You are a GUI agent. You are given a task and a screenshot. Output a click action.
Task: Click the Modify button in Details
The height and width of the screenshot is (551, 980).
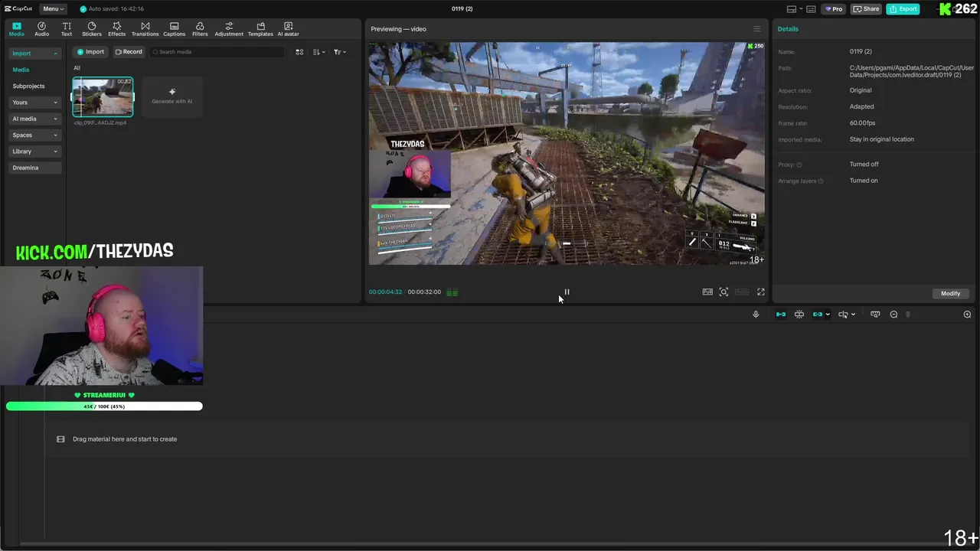coord(950,293)
